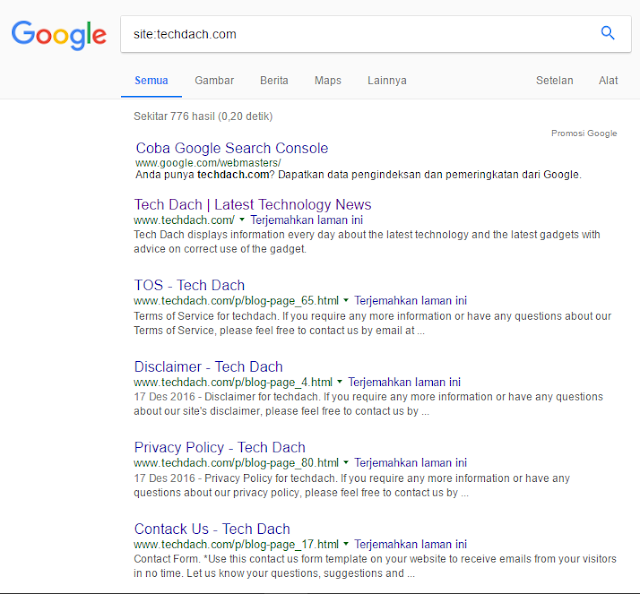Expand dropdown arrow beside blog-page_80.html URL
This screenshot has width=640, height=594.
click(x=346, y=463)
